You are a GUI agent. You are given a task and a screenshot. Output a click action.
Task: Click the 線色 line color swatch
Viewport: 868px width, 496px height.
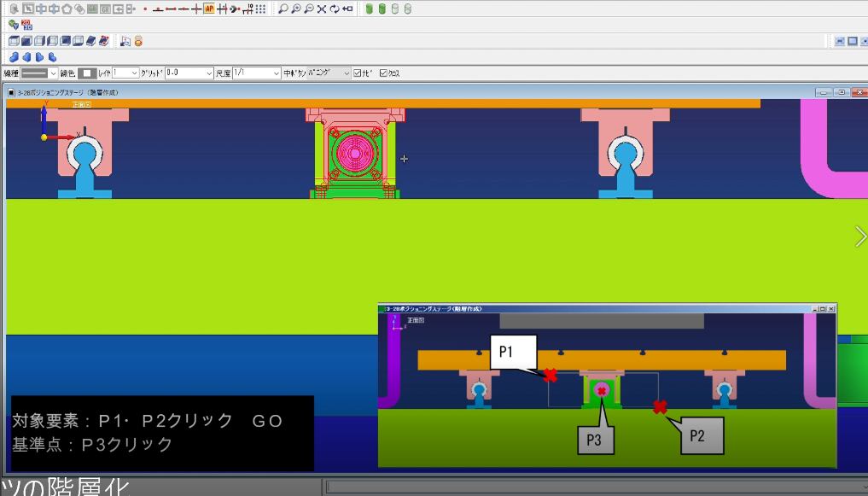(x=86, y=73)
